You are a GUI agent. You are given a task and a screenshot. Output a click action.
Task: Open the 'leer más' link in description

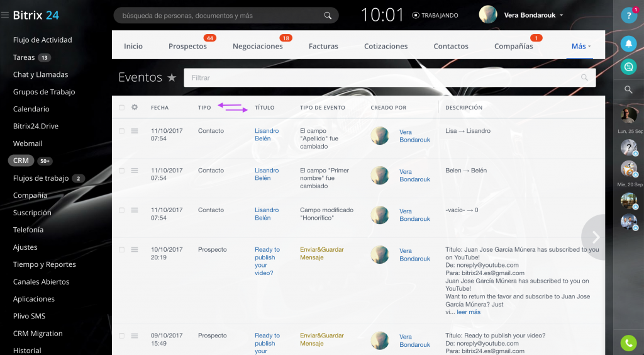click(469, 312)
